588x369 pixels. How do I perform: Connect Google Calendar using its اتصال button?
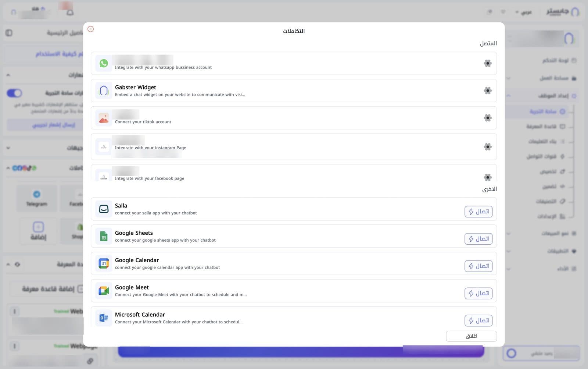(478, 266)
